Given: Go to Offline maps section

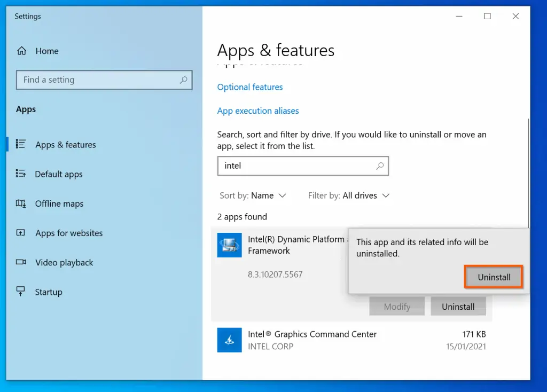Looking at the screenshot, I should [59, 203].
